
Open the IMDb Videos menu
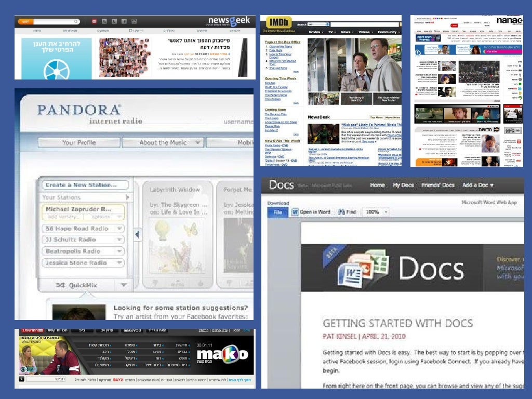(x=365, y=32)
